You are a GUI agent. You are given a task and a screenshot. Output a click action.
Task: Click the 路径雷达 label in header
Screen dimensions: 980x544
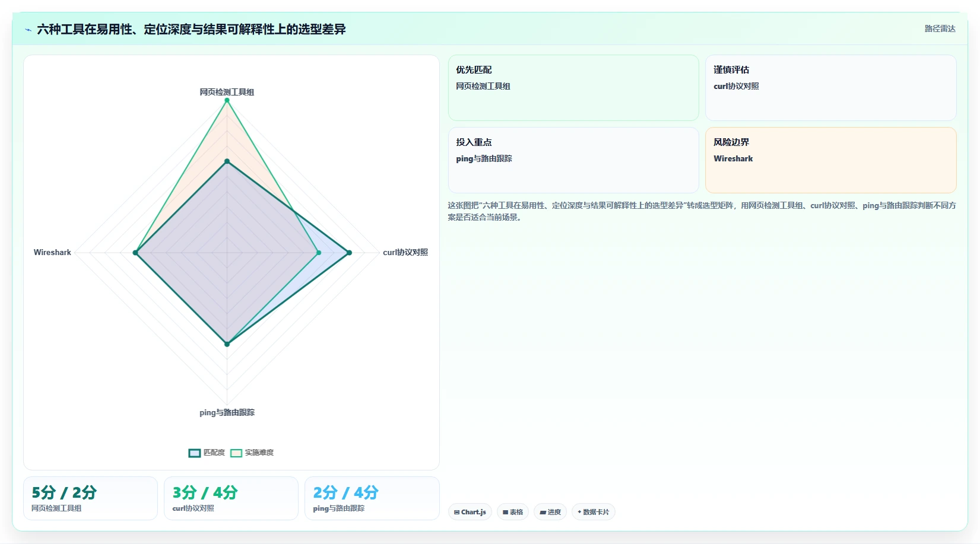pyautogui.click(x=940, y=28)
